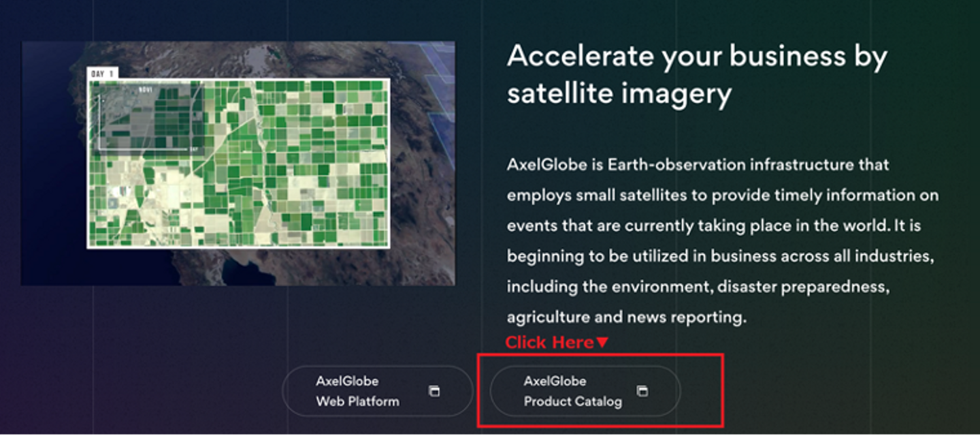980x436 pixels.
Task: Select the "DAY 1" label on the image
Action: click(103, 73)
